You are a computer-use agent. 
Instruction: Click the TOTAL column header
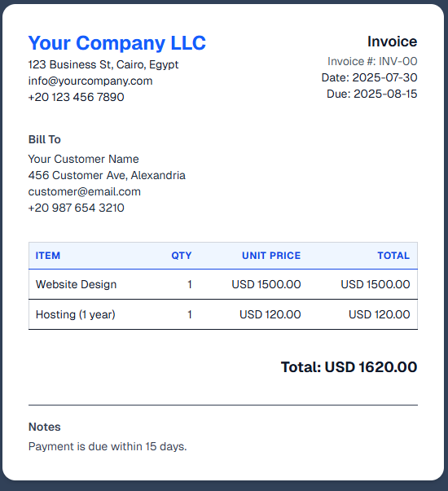click(393, 256)
